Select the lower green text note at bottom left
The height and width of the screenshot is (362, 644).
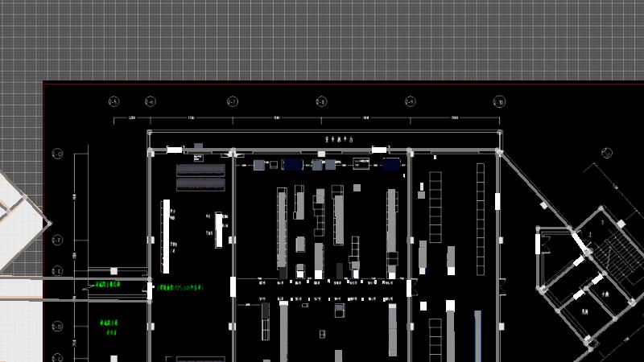109,324
